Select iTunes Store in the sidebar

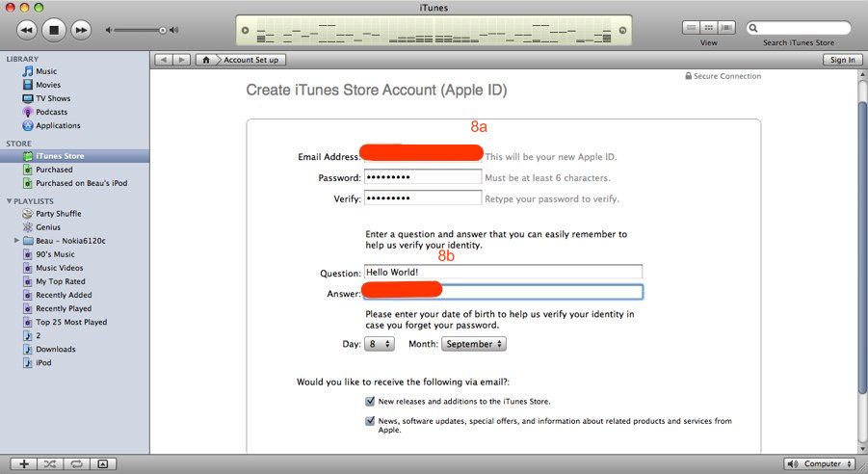60,156
